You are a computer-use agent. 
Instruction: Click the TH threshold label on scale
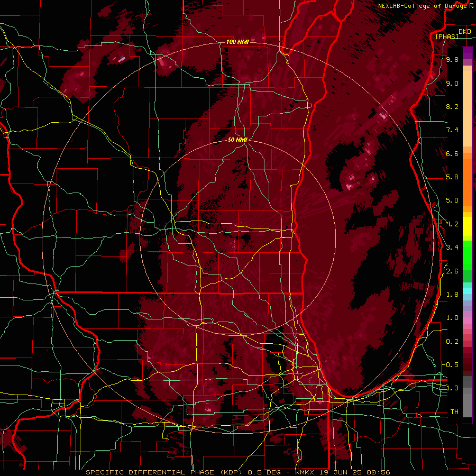[x=454, y=412]
